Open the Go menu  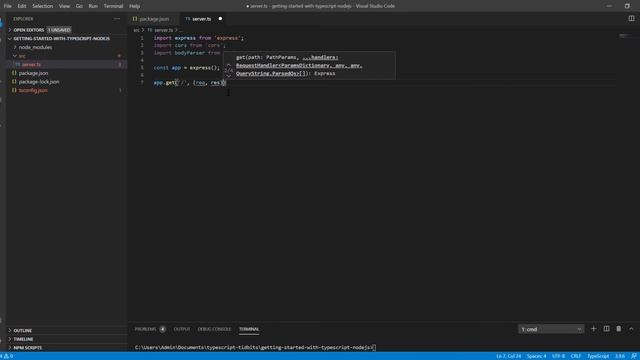79,6
